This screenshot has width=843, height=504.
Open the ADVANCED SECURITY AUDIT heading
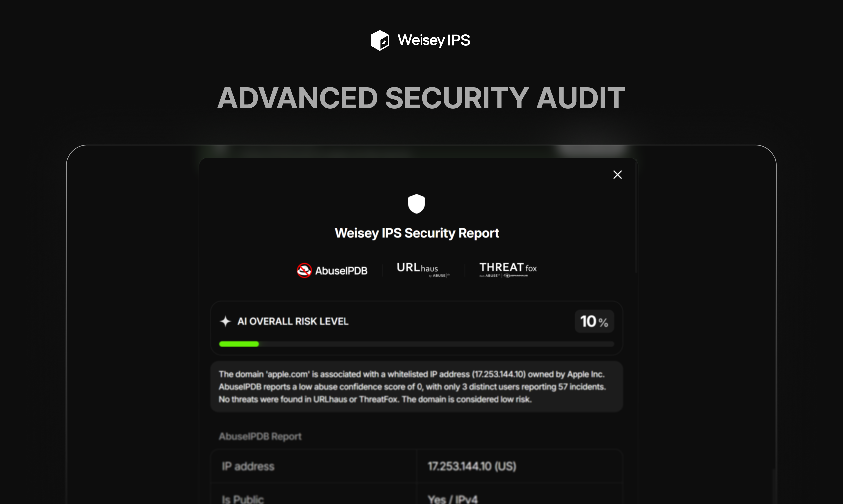point(421,98)
